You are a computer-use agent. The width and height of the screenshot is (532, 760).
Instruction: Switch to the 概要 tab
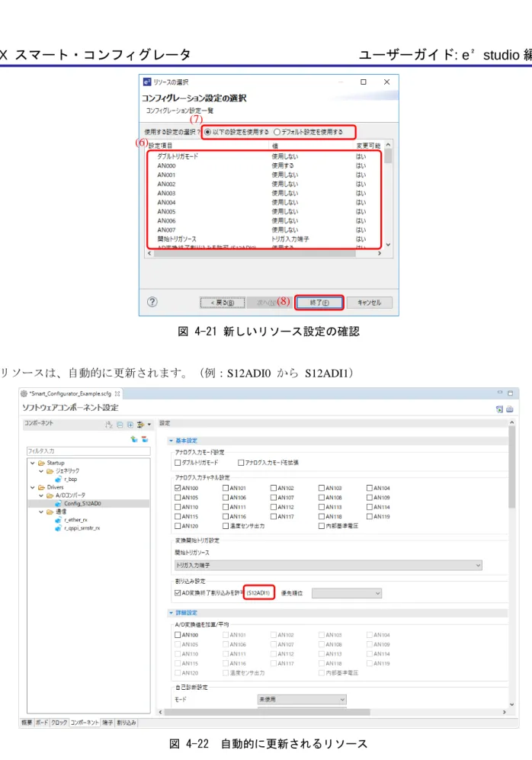pyautogui.click(x=27, y=723)
